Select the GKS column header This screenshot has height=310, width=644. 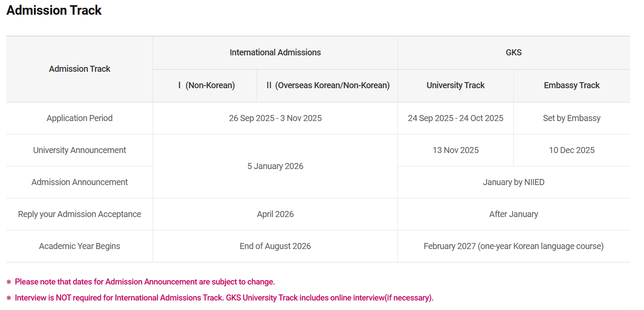(513, 53)
